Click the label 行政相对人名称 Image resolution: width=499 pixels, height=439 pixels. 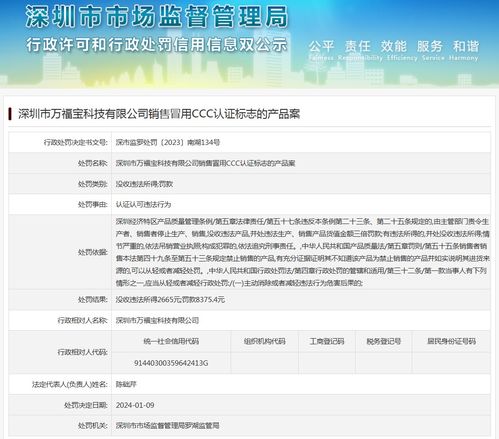(82, 320)
